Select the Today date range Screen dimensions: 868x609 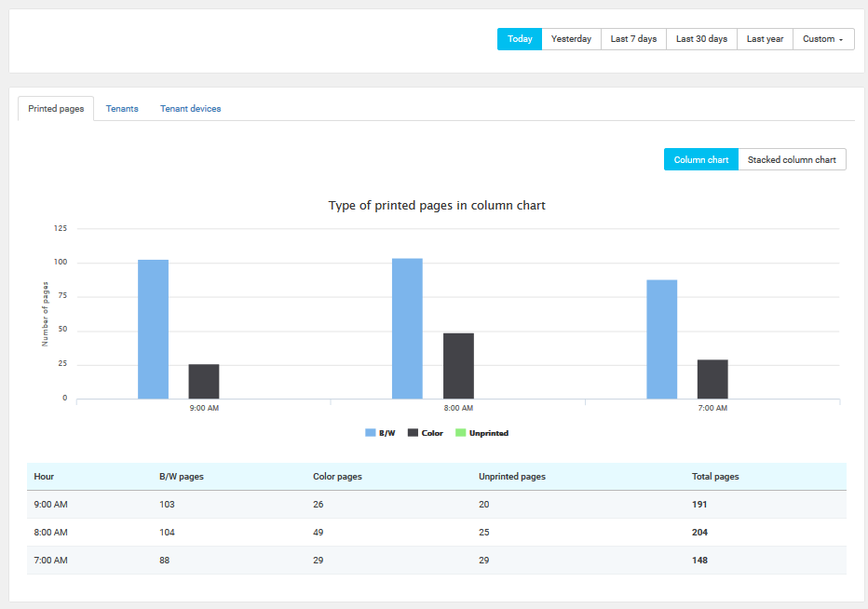520,39
